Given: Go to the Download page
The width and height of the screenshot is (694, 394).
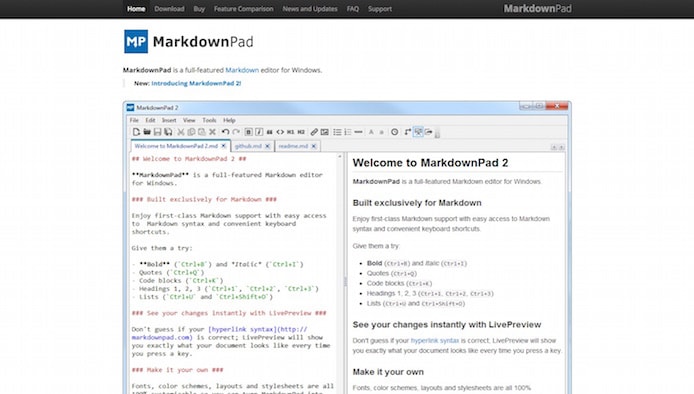Looking at the screenshot, I should pyautogui.click(x=169, y=9).
